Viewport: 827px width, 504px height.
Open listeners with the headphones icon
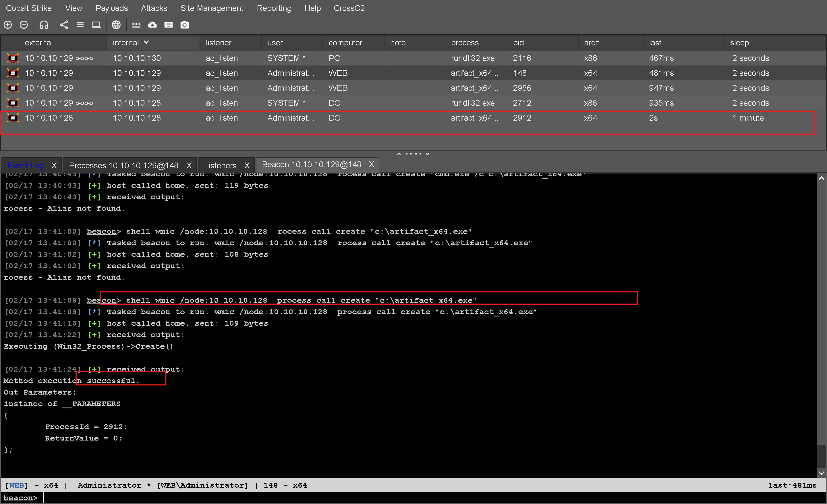(44, 25)
